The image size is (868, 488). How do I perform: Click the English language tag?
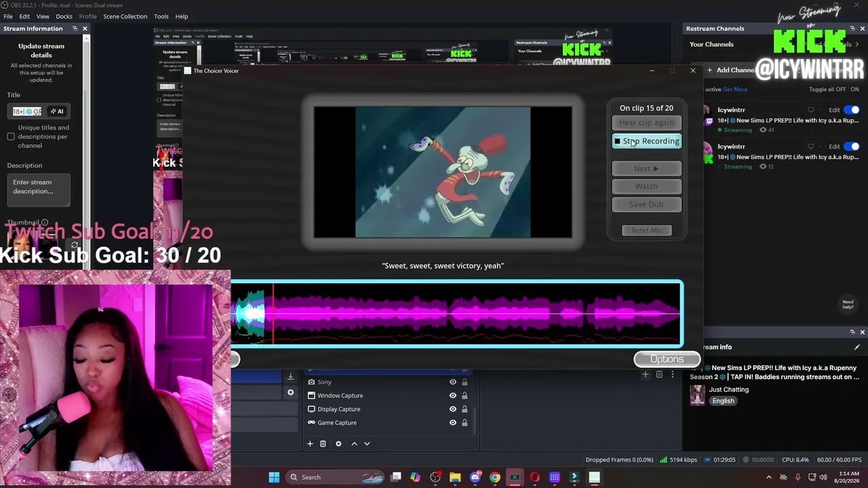pos(723,401)
